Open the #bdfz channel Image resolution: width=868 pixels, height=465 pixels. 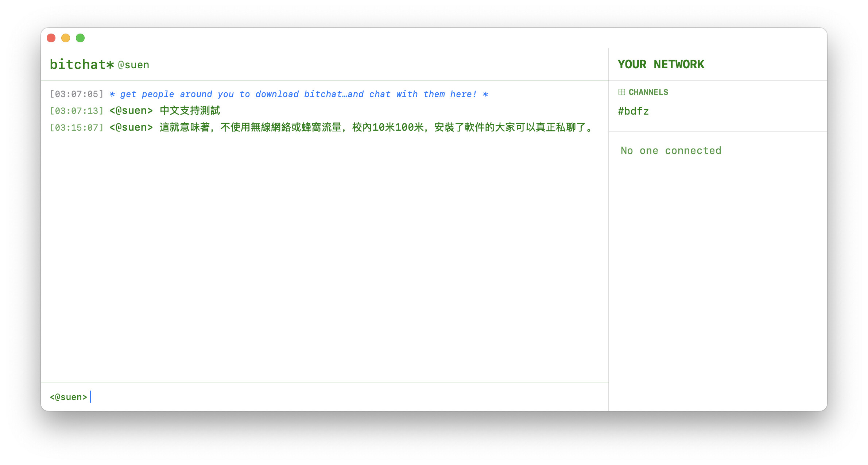[633, 111]
